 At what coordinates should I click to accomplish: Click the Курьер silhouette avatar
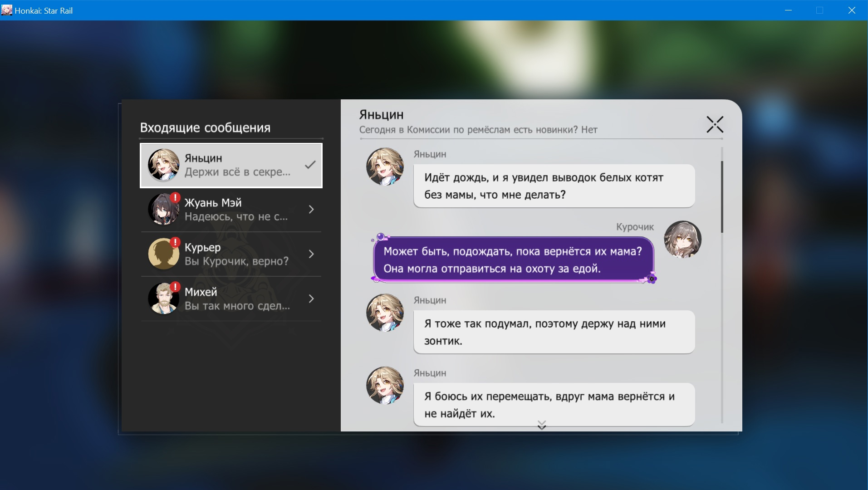[x=163, y=254]
